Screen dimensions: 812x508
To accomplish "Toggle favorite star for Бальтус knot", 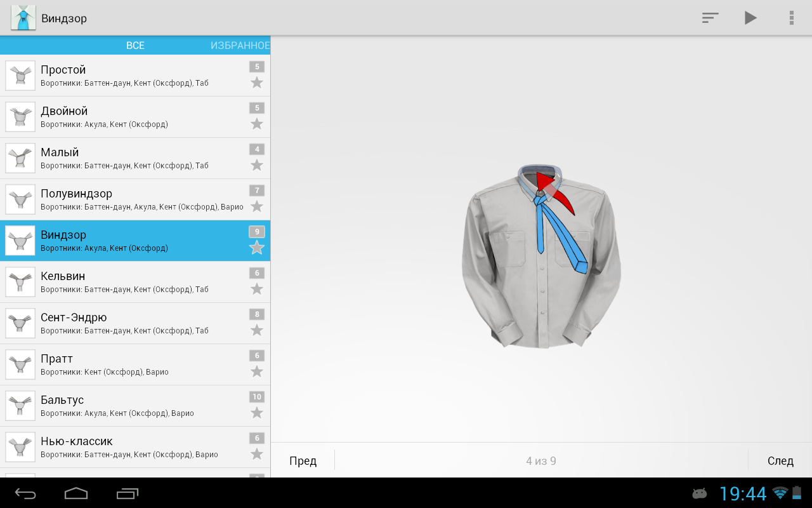I will pyautogui.click(x=257, y=413).
